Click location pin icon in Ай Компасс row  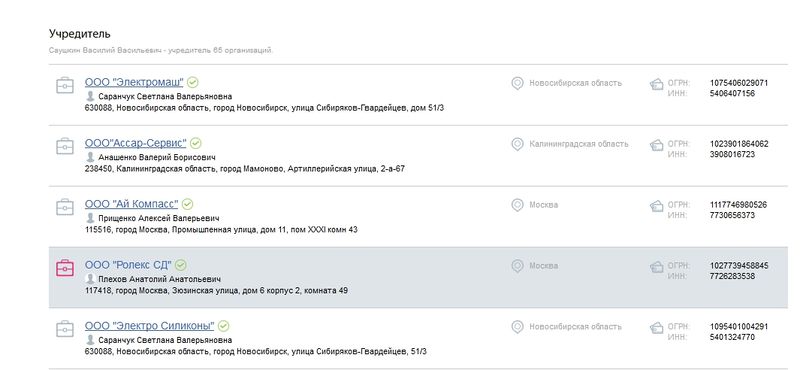[x=517, y=205]
